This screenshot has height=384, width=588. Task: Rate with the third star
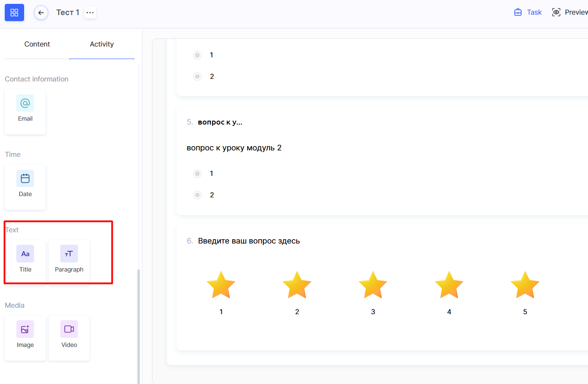tap(373, 285)
